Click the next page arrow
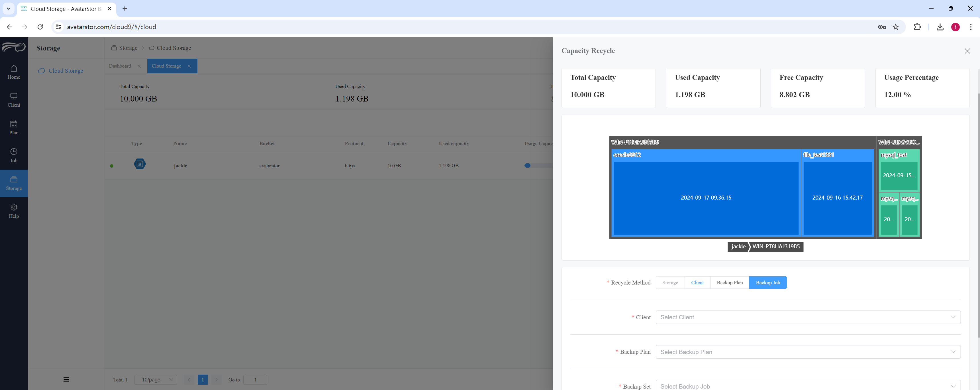The height and width of the screenshot is (390, 980). (217, 380)
